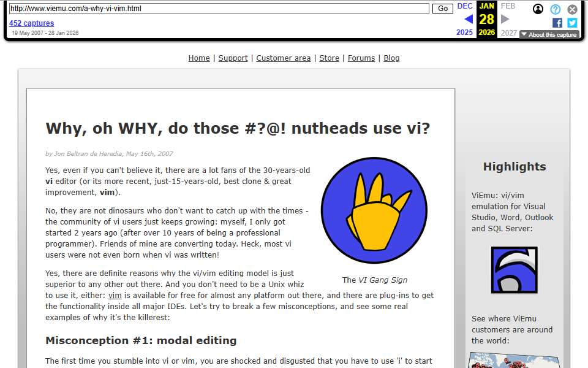Click the ViEmu logo in Highlights
The height and width of the screenshot is (368, 588).
pyautogui.click(x=514, y=270)
